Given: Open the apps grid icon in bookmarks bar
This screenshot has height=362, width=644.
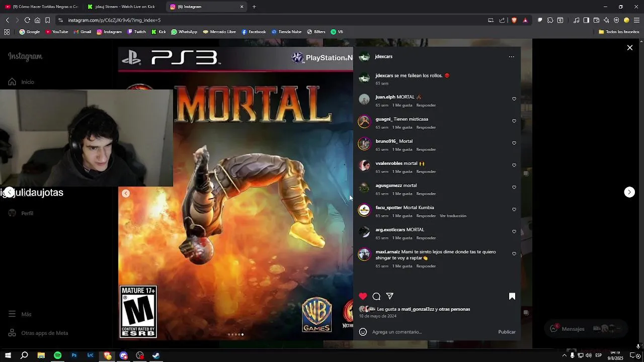Looking at the screenshot, I should tap(7, 32).
